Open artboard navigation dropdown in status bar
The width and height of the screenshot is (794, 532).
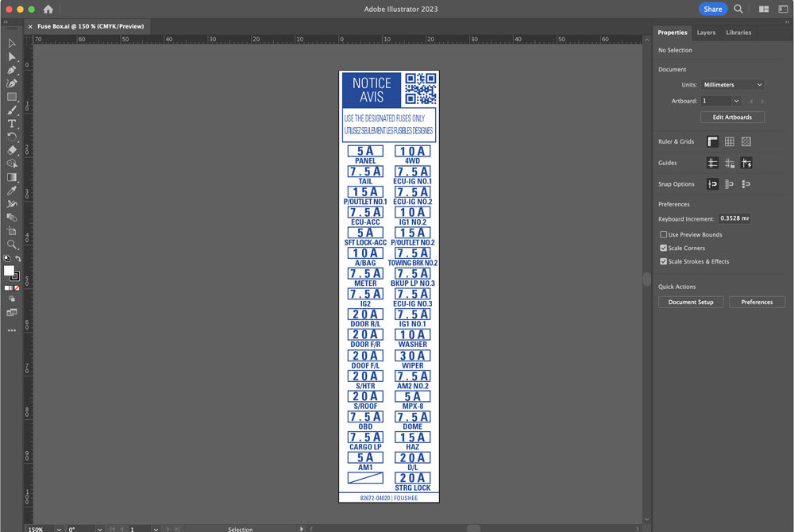(x=156, y=529)
